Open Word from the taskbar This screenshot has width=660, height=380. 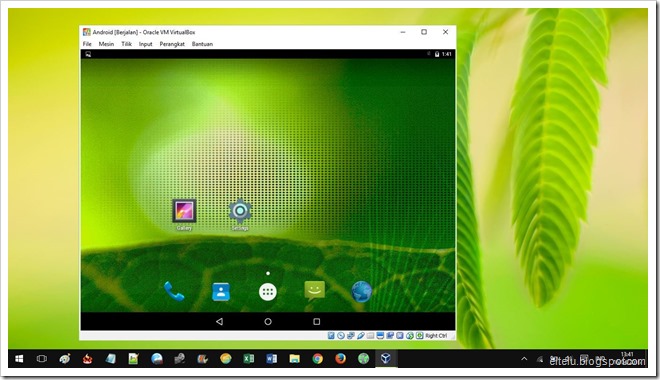click(271, 359)
